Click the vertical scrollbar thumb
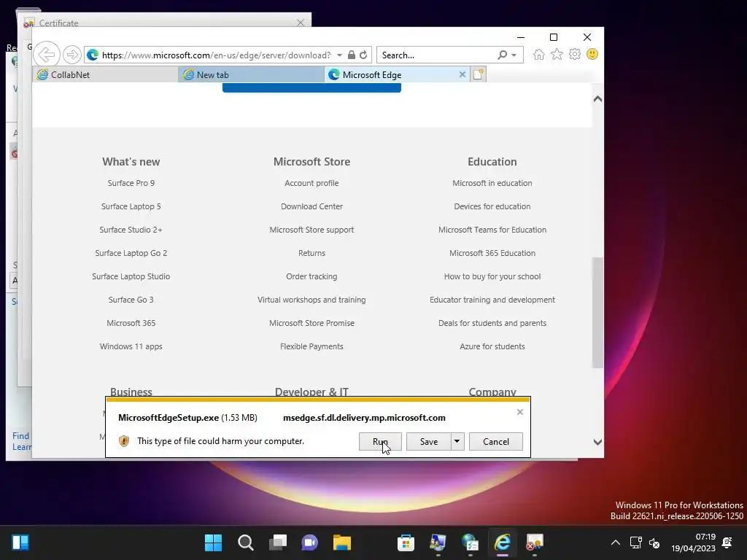 coord(597,313)
